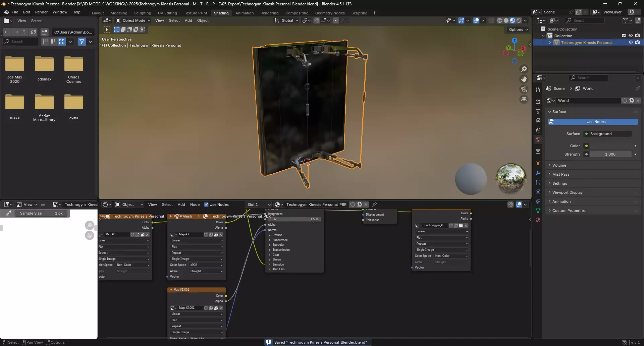Switch viewport shading to Wireframe

click(x=500, y=20)
